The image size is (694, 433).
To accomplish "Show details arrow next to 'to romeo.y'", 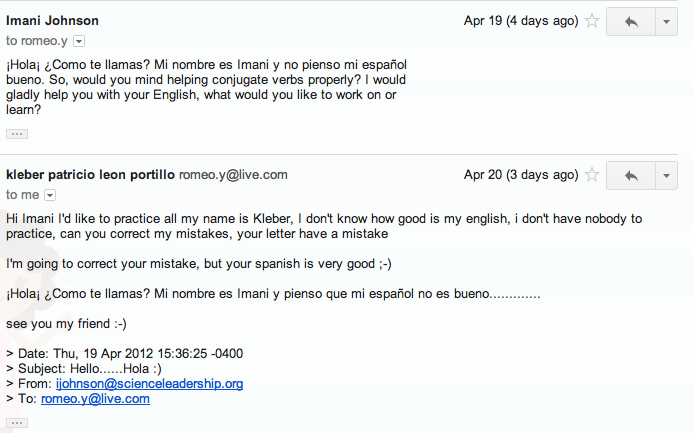I will pyautogui.click(x=79, y=41).
